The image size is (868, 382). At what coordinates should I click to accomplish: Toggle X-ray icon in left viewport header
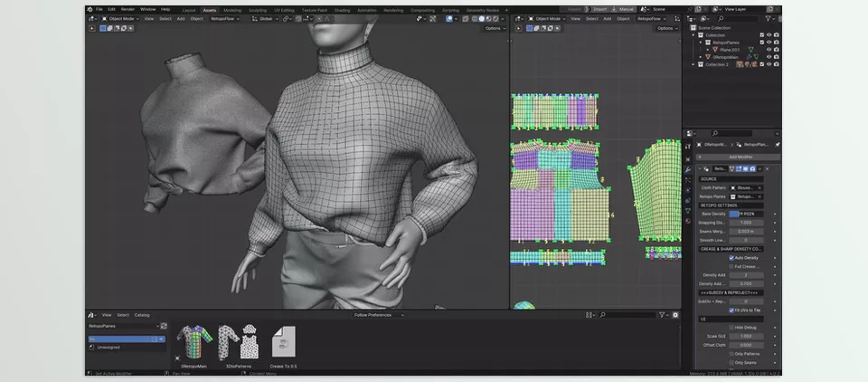click(x=467, y=18)
